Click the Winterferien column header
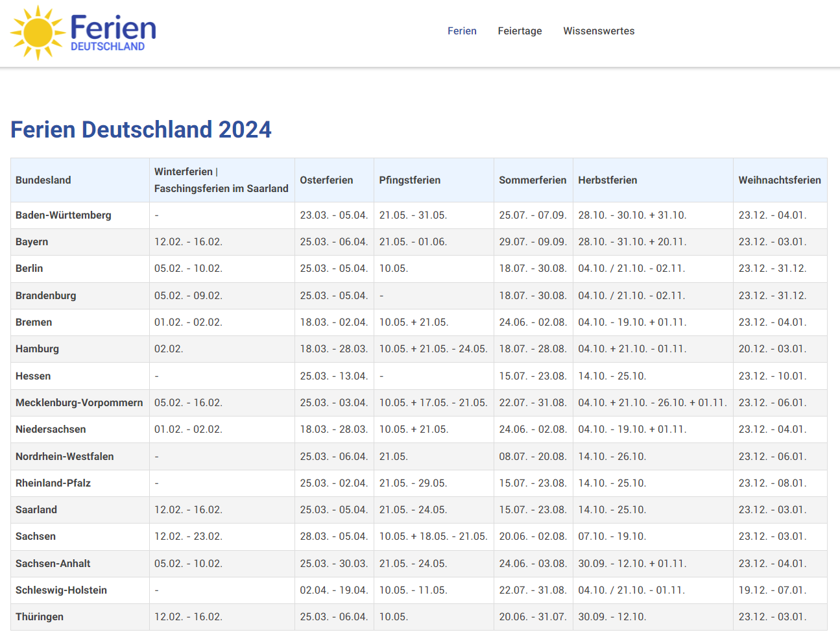The width and height of the screenshot is (840, 641). tap(221, 180)
